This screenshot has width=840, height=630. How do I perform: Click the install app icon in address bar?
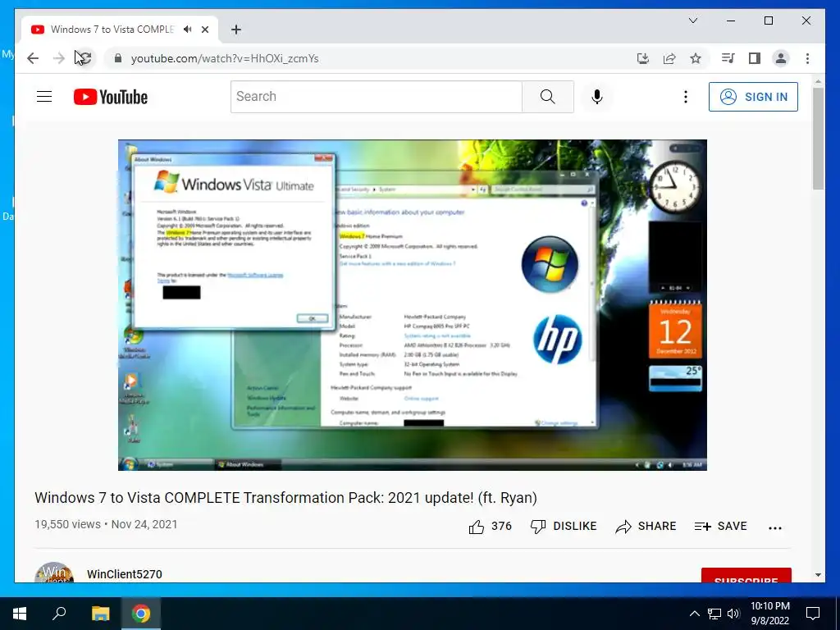pyautogui.click(x=643, y=58)
